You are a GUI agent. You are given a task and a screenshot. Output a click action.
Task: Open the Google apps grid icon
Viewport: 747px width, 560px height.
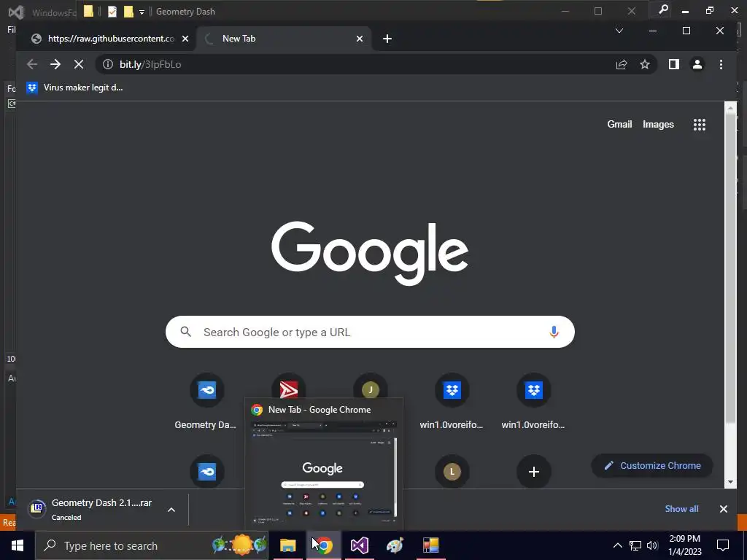click(x=700, y=125)
